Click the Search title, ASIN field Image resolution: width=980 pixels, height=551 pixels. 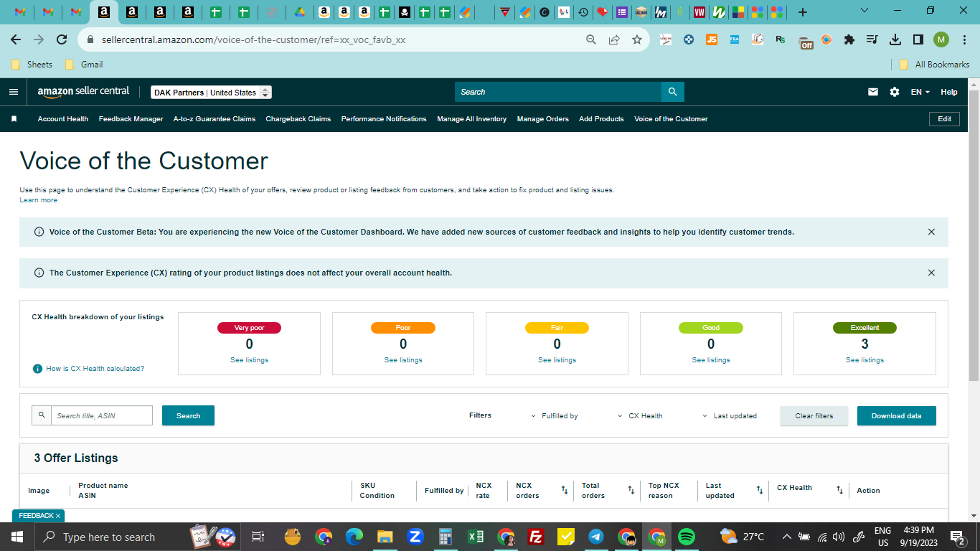point(102,415)
